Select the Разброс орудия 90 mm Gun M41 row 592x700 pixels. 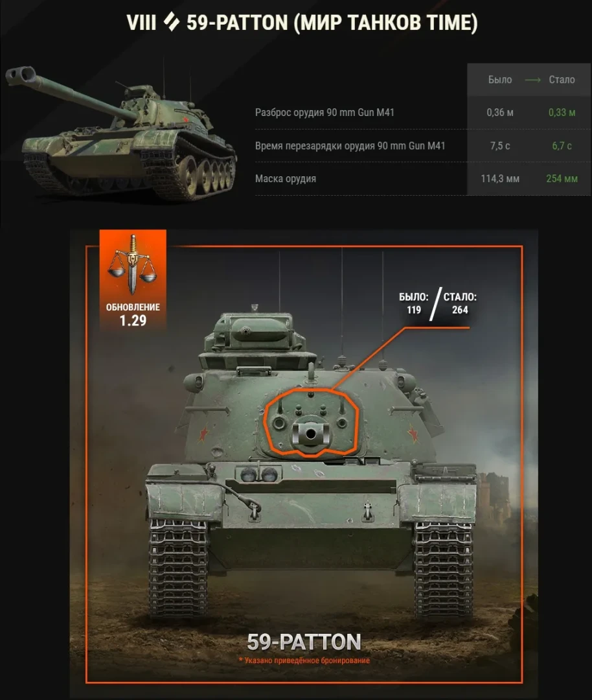[423, 113]
